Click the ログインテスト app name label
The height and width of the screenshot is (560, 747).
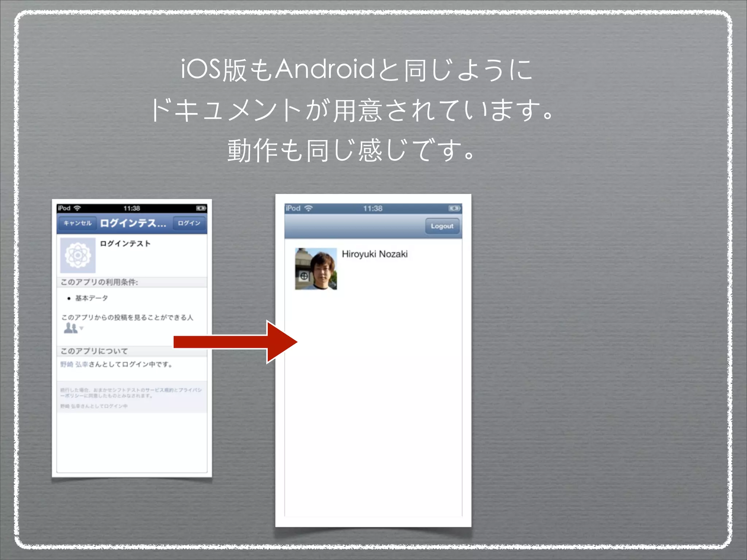125,244
